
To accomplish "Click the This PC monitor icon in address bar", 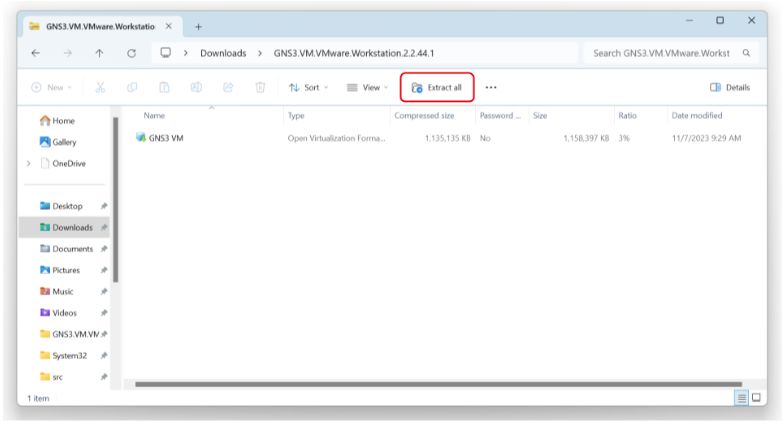I will (x=166, y=52).
